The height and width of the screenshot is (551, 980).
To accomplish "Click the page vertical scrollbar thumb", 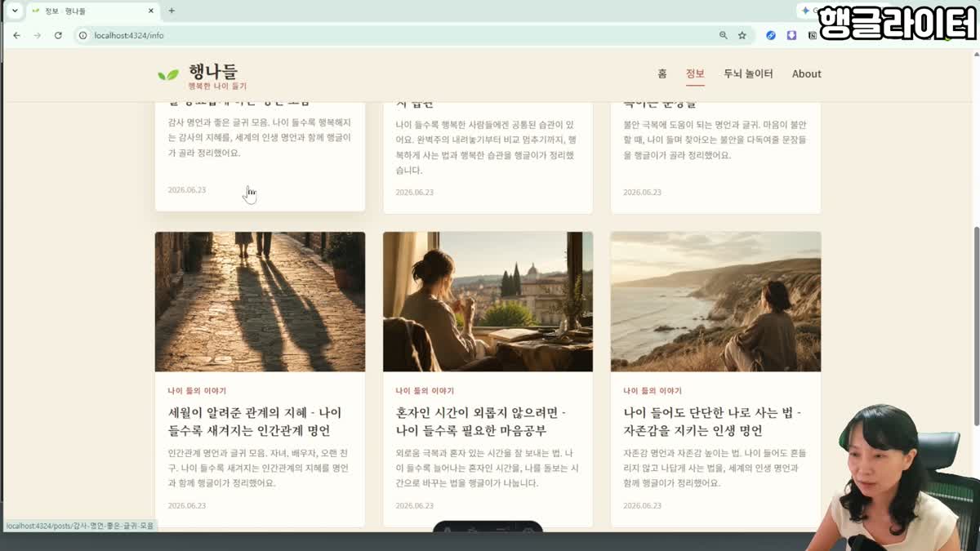I will pyautogui.click(x=977, y=325).
